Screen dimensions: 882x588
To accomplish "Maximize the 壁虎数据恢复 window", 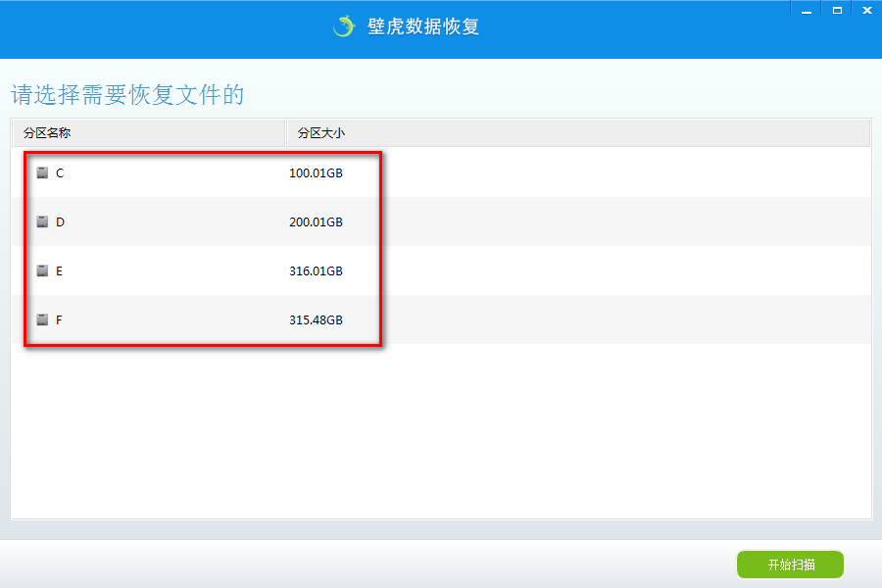I will click(x=837, y=11).
